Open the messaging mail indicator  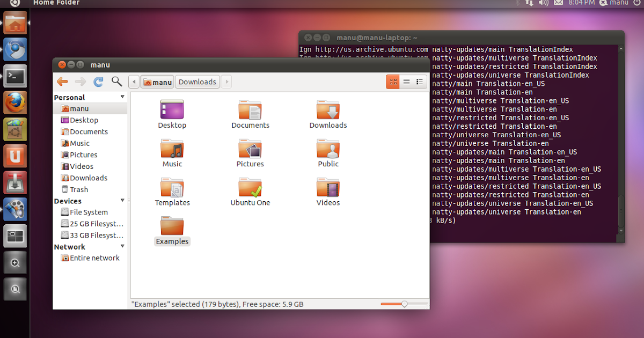[559, 3]
